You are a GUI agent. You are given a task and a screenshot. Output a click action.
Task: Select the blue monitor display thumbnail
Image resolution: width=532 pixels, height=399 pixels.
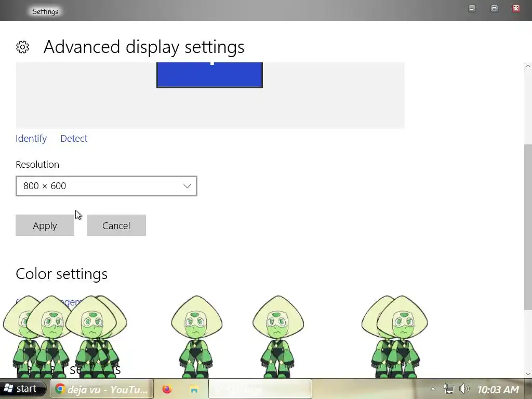click(x=210, y=75)
